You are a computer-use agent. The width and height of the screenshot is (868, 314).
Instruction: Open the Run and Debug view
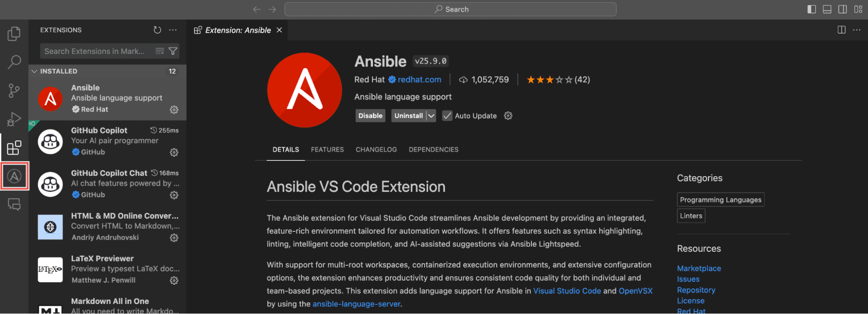[14, 119]
